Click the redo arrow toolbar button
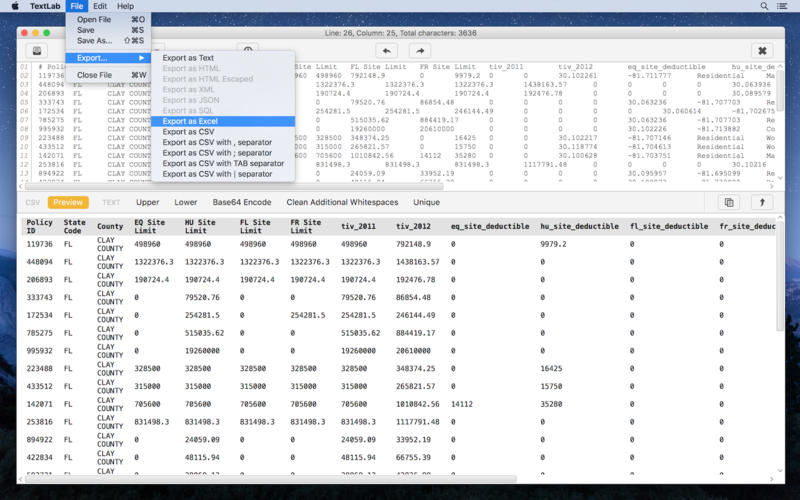Image resolution: width=800 pixels, height=500 pixels. (419, 51)
